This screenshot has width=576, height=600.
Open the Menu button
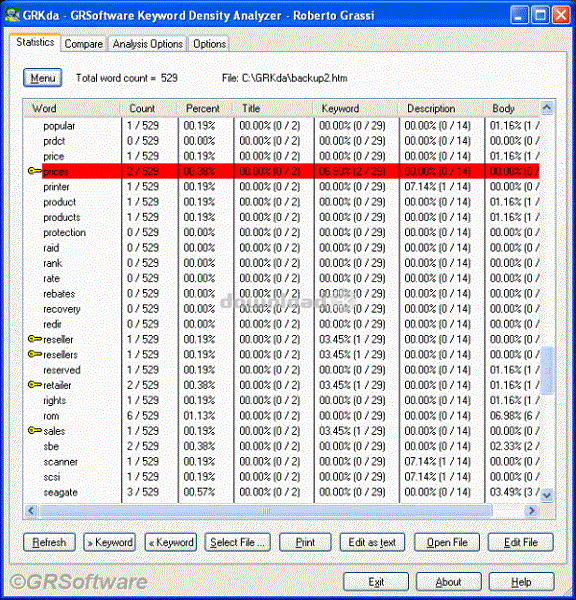42,78
